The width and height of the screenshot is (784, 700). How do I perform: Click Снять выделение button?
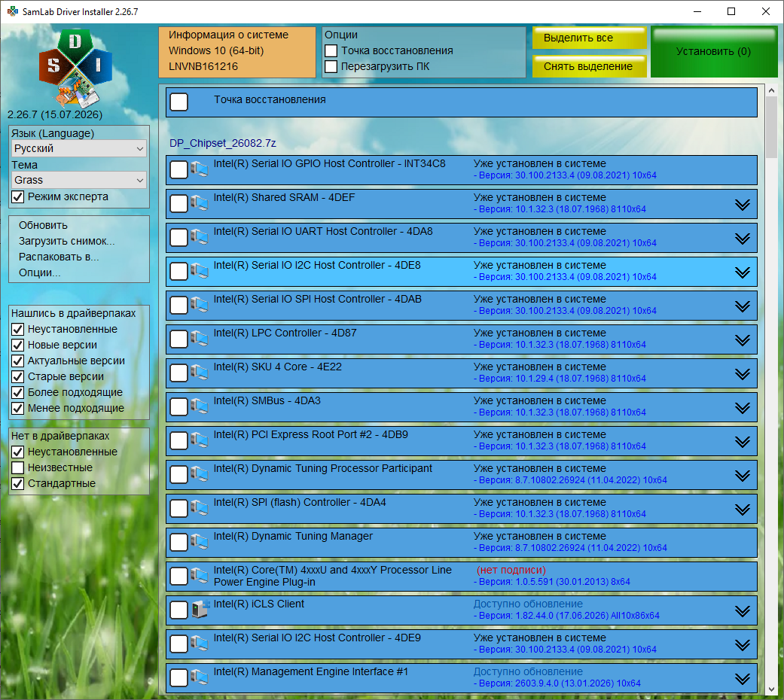589,66
